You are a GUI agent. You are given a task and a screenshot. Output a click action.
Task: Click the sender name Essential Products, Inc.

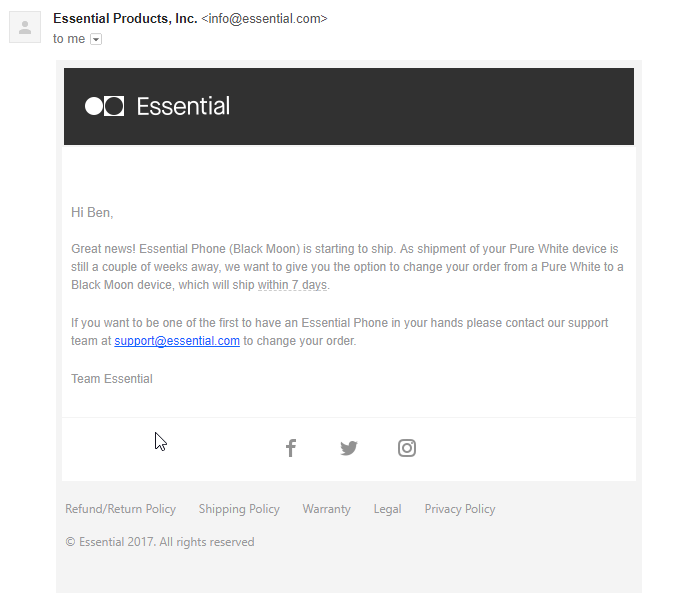pyautogui.click(x=125, y=19)
